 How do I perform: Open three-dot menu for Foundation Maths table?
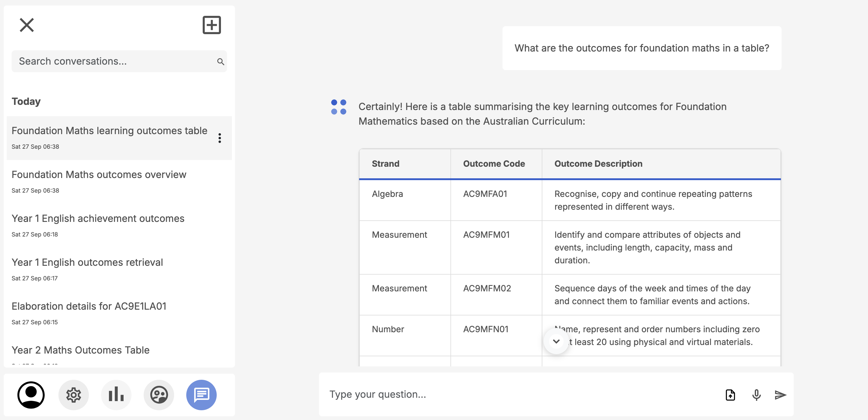click(220, 138)
